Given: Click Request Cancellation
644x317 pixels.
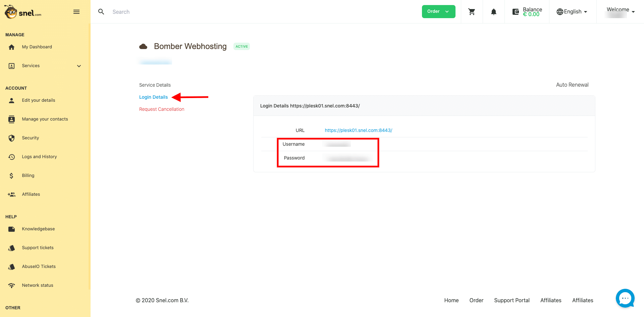Looking at the screenshot, I should (162, 109).
